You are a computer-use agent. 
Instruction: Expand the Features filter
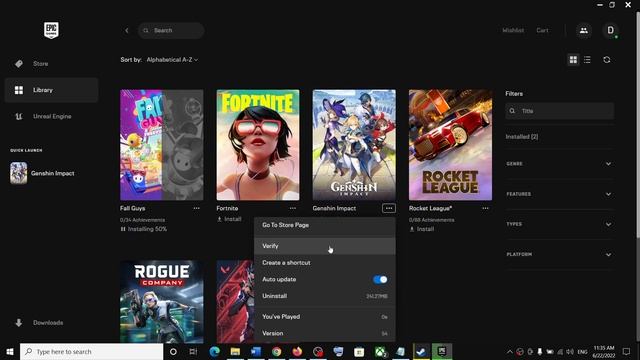pyautogui.click(x=559, y=194)
